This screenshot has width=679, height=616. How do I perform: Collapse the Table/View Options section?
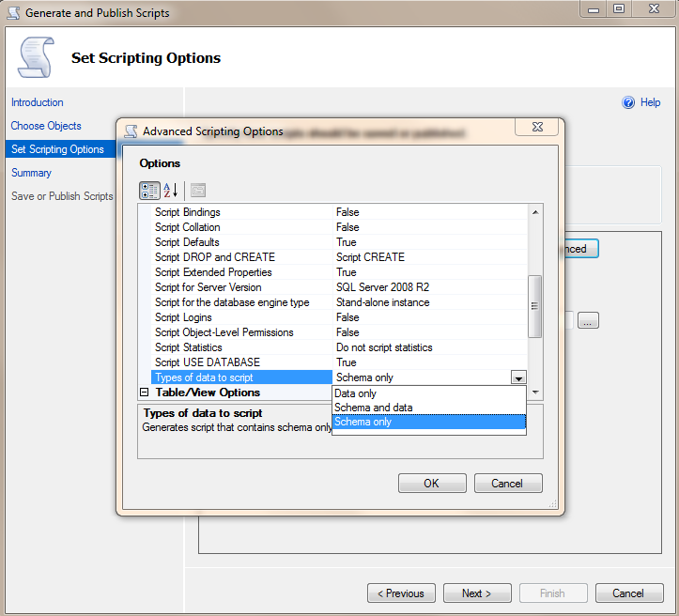[x=145, y=393]
